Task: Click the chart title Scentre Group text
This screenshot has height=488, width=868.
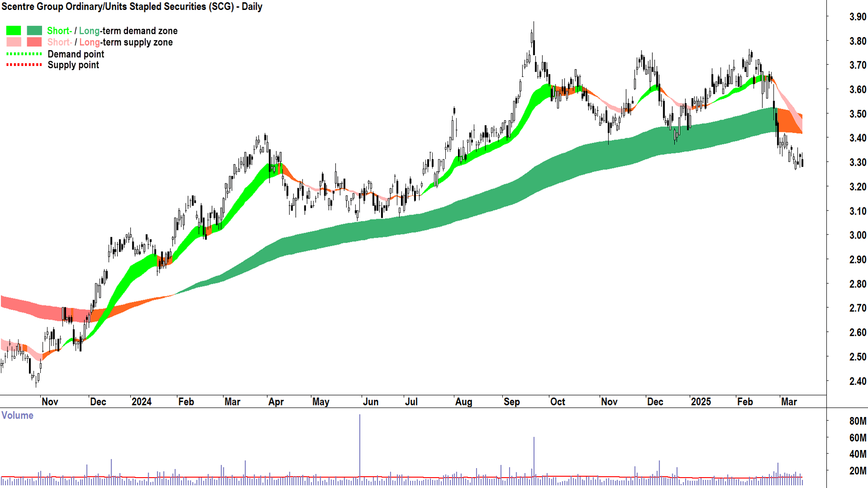Action: pyautogui.click(x=132, y=7)
